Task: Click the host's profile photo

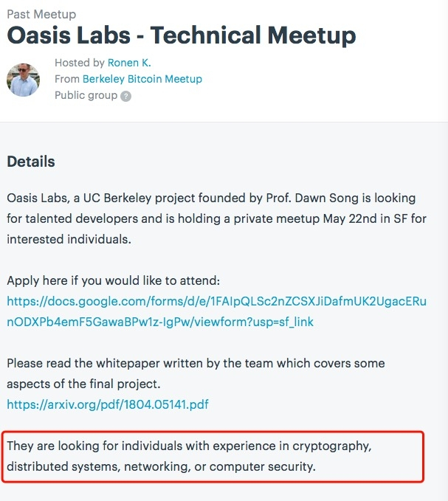Action: (23, 79)
